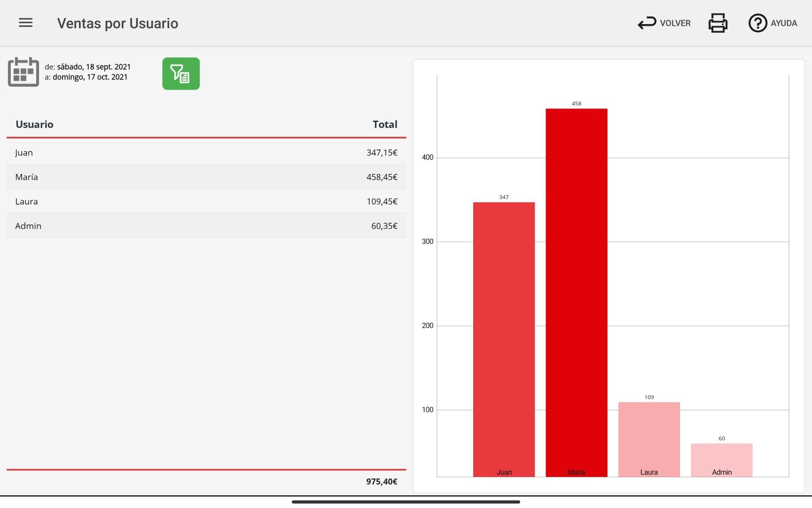Screen dimensions: 812x508
Task: Click the Ventas por Usuario title
Action: [118, 23]
